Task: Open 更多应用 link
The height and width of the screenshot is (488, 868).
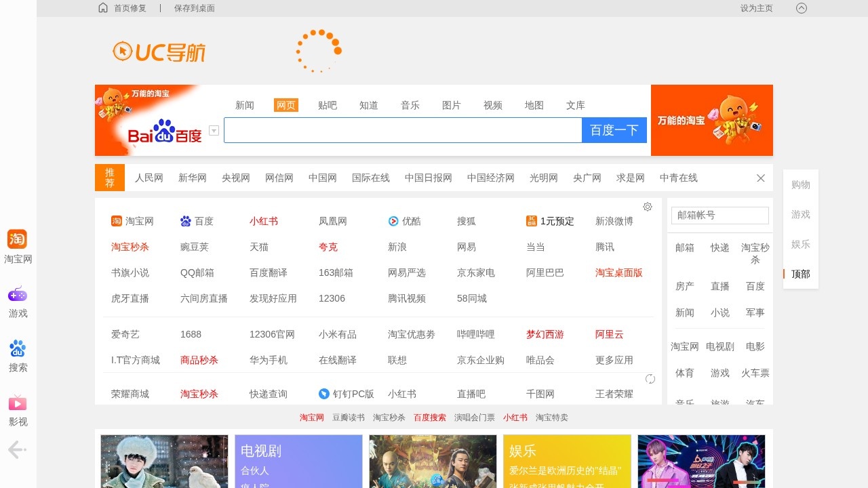Action: click(x=614, y=360)
